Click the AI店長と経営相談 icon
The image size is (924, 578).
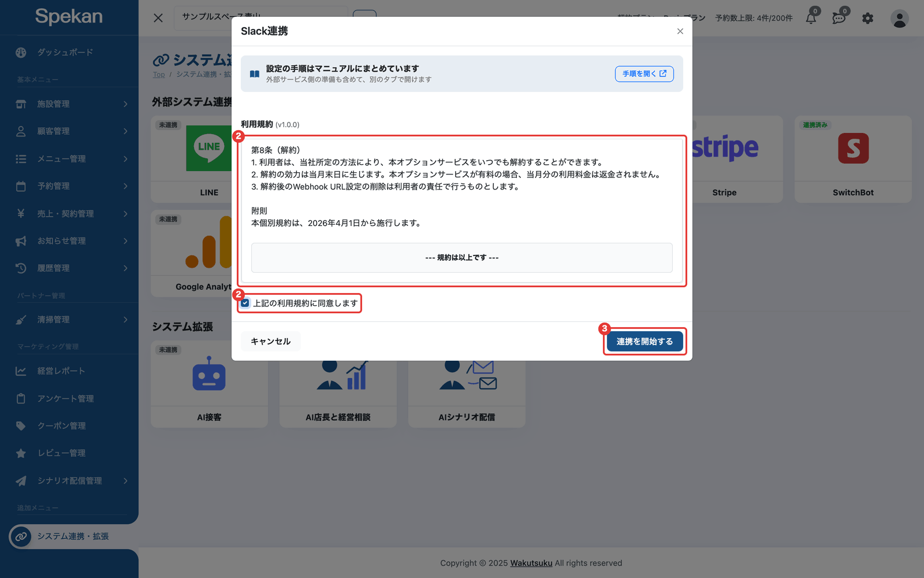tap(342, 375)
